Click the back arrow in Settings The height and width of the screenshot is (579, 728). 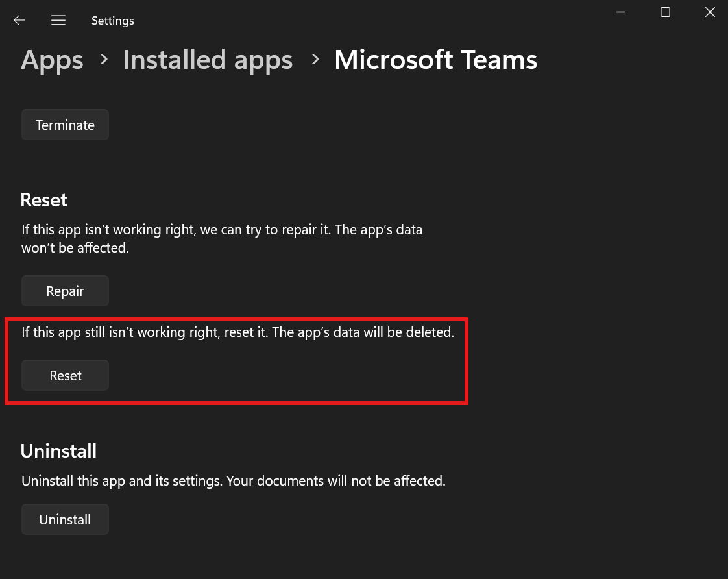tap(19, 20)
